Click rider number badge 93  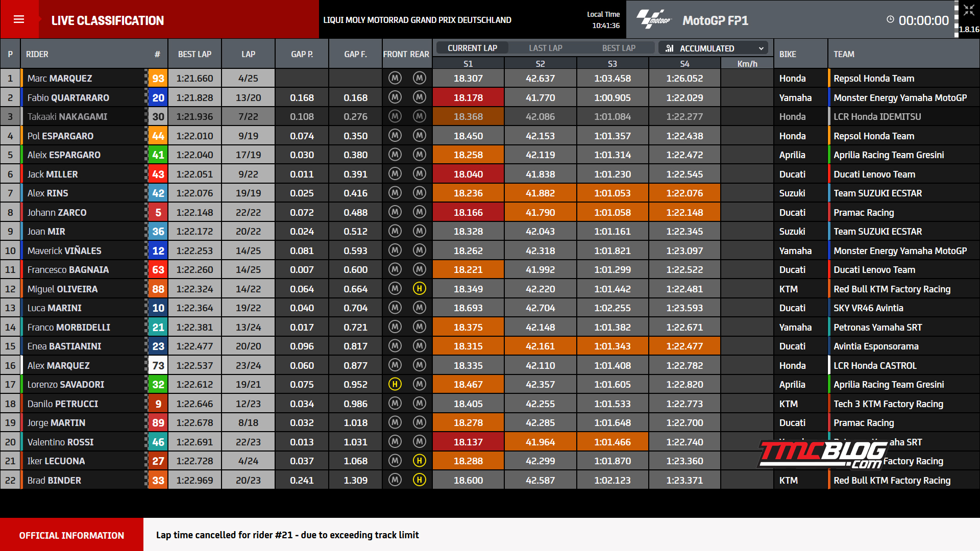(x=158, y=78)
